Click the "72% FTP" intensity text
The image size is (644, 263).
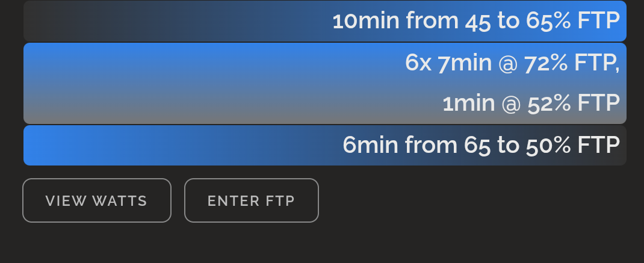[571, 63]
